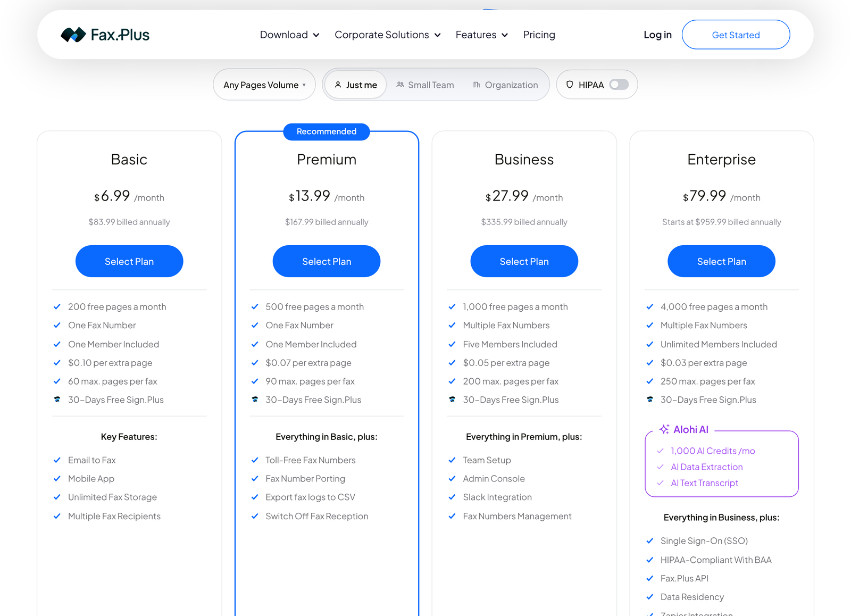The height and width of the screenshot is (616, 851).
Task: Click the Log in link
Action: pos(657,35)
